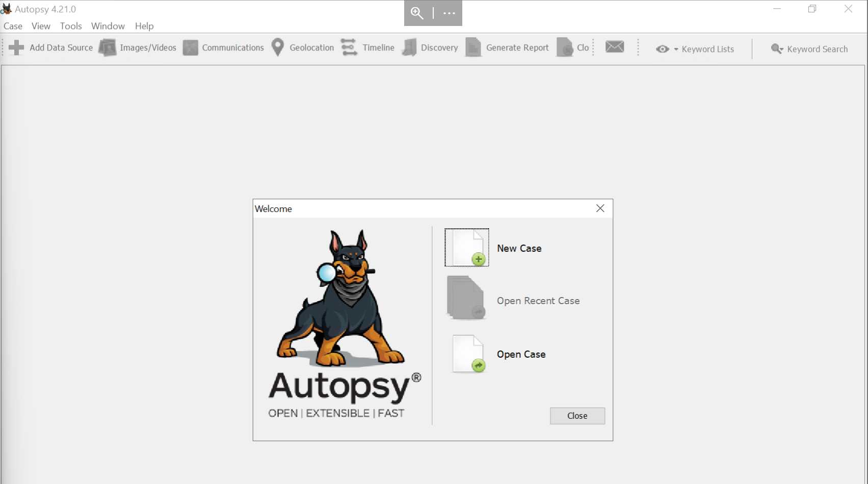Click the Keyword Lists label
The image size is (868, 484).
click(708, 49)
